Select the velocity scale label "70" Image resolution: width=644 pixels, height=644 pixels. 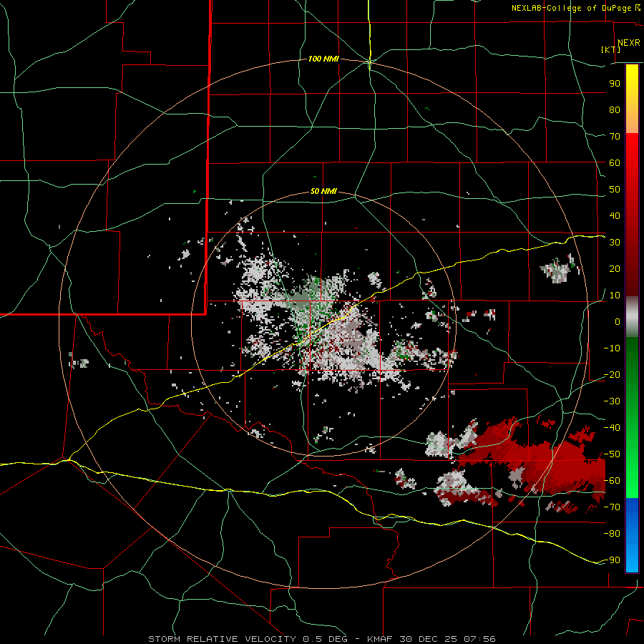615,137
